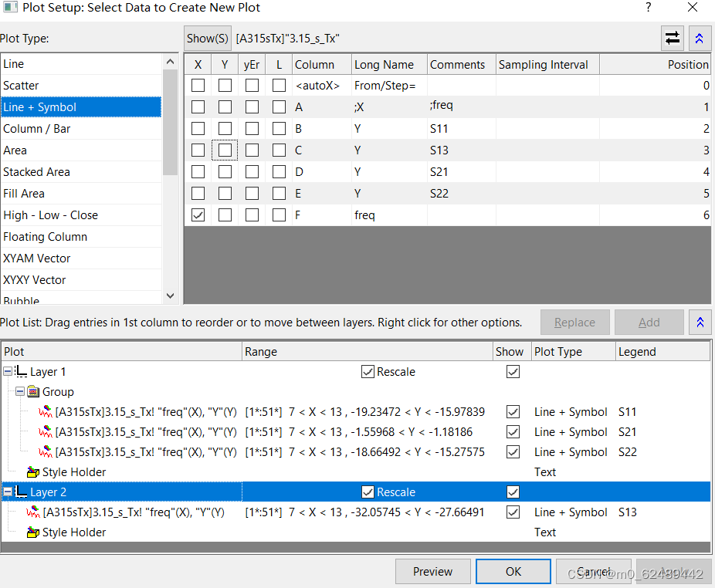Image resolution: width=715 pixels, height=588 pixels.
Task: Click the Preview button
Action: click(x=432, y=571)
